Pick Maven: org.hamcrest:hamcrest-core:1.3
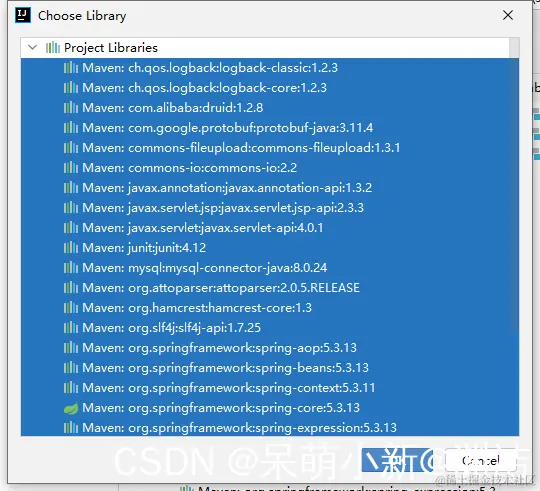 pos(270,307)
